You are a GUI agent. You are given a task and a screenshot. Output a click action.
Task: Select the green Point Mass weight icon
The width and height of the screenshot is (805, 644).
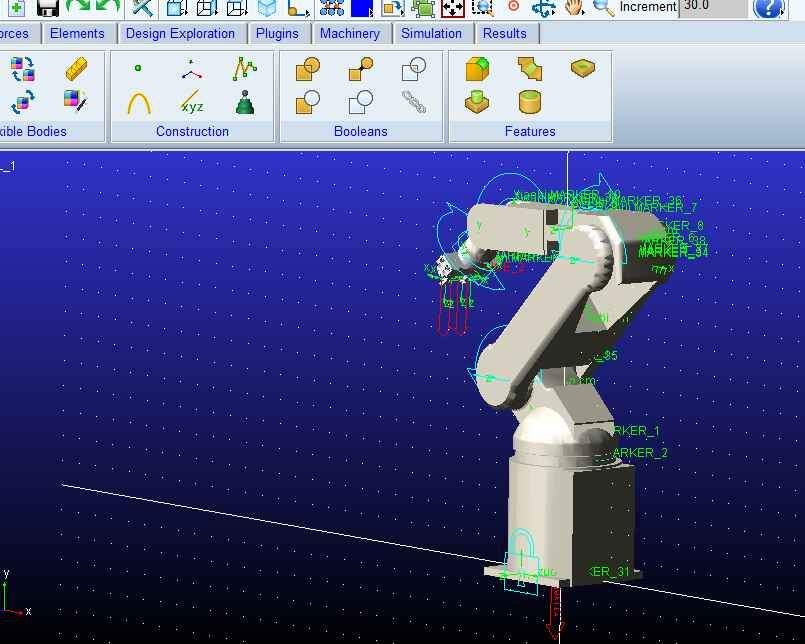pyautogui.click(x=245, y=102)
